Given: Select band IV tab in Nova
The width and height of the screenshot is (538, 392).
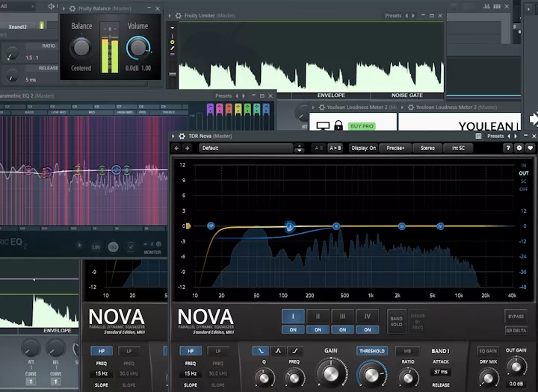Looking at the screenshot, I should coord(367,316).
